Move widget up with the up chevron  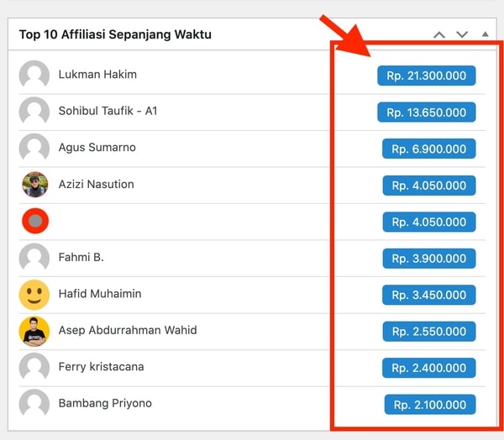pos(438,34)
